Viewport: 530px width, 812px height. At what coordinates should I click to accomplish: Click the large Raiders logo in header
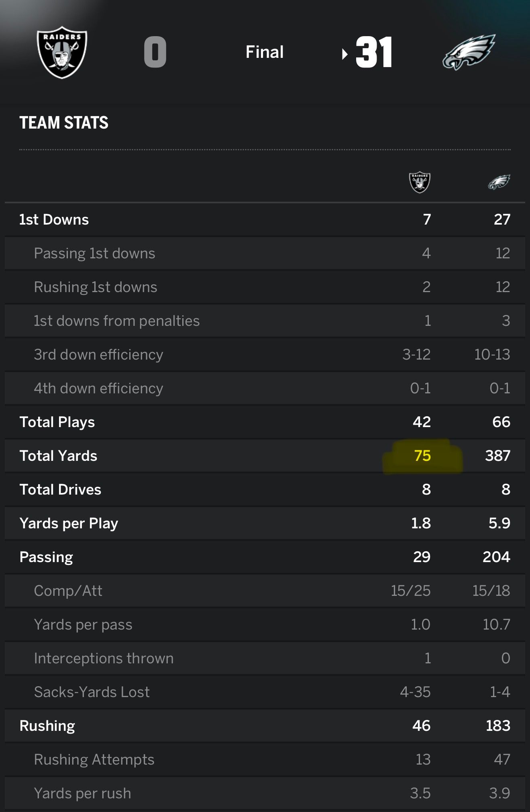[x=62, y=52]
